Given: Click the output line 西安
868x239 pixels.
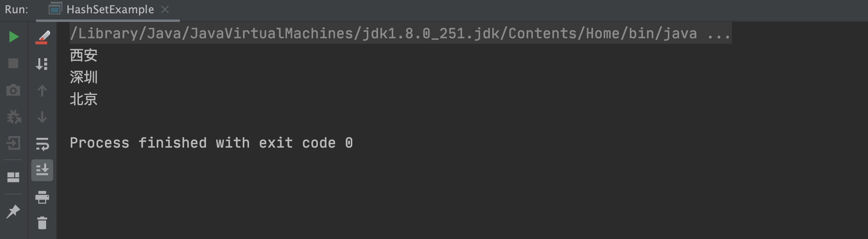Looking at the screenshot, I should [84, 55].
